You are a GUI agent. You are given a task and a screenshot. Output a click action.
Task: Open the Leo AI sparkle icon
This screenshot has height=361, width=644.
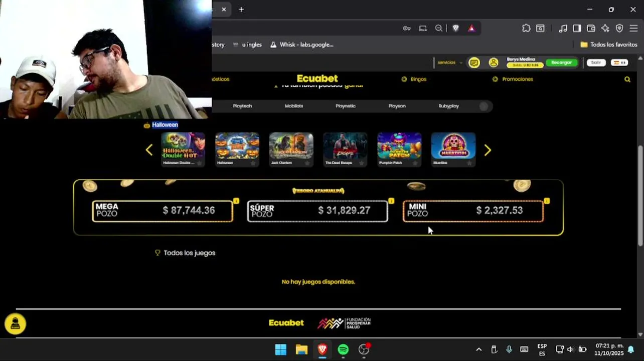605,29
